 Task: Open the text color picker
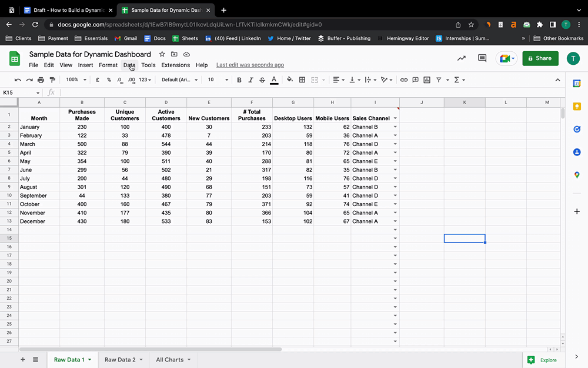tap(274, 79)
